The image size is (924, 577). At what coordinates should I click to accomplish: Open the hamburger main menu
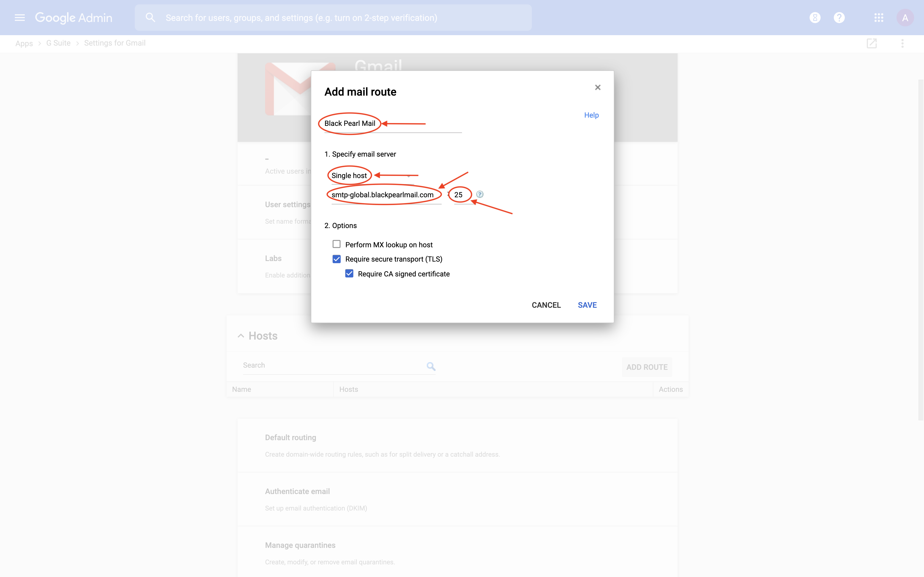(20, 18)
